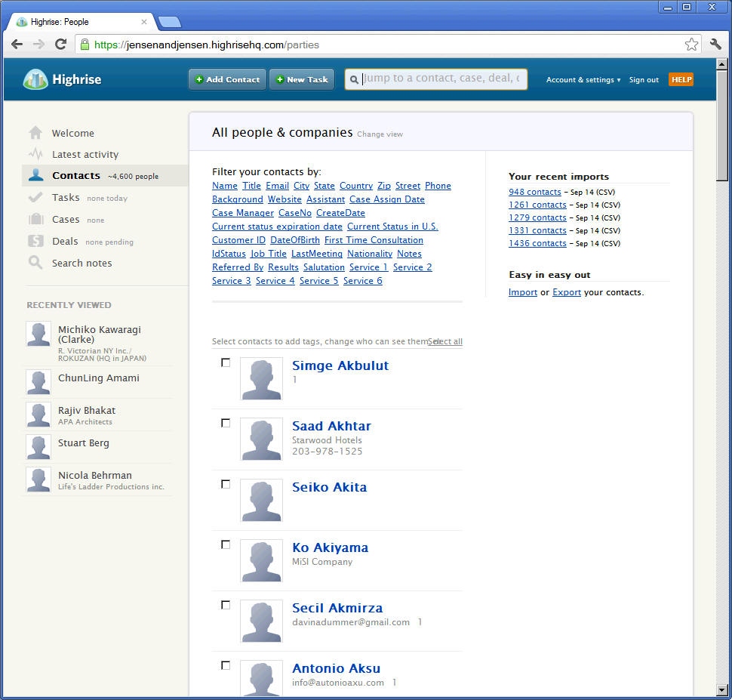Screen dimensions: 732x700
Task: Click the orange HELP button
Action: (681, 79)
